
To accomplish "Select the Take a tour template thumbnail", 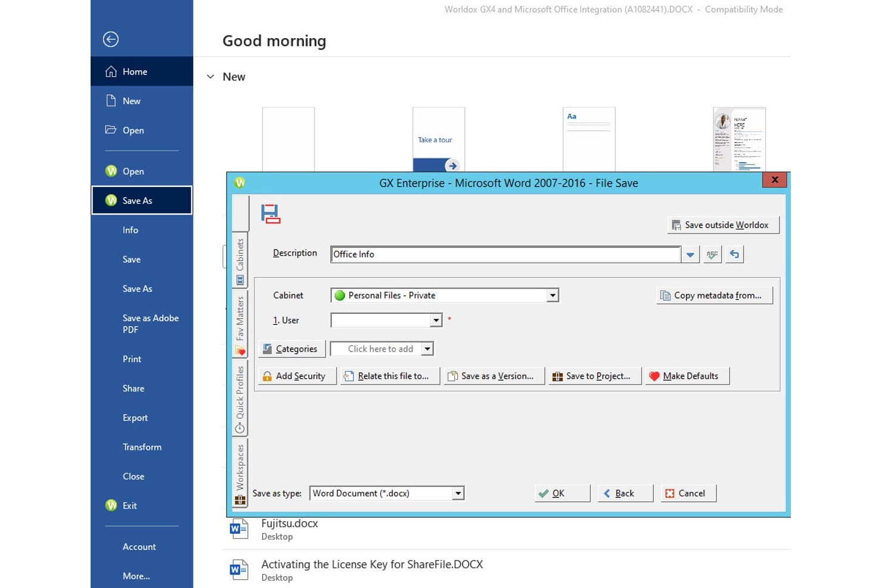I will (x=439, y=139).
